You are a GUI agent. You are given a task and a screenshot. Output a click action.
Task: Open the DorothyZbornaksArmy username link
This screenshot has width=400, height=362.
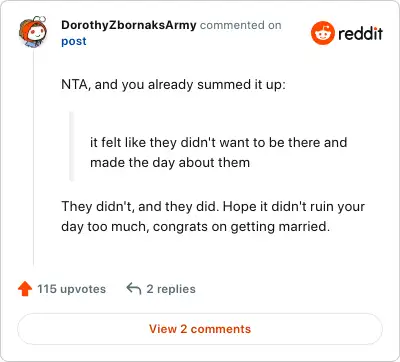[x=129, y=25]
